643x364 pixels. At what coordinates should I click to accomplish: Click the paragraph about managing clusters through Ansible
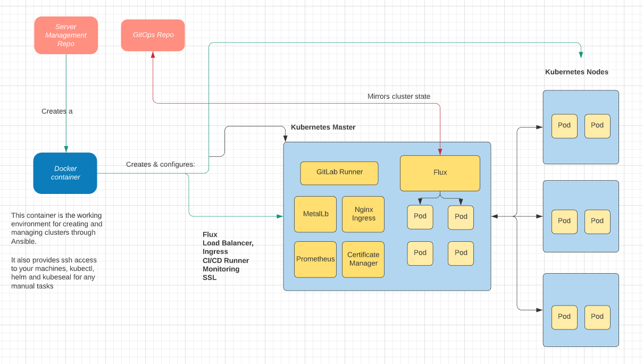pyautogui.click(x=56, y=228)
